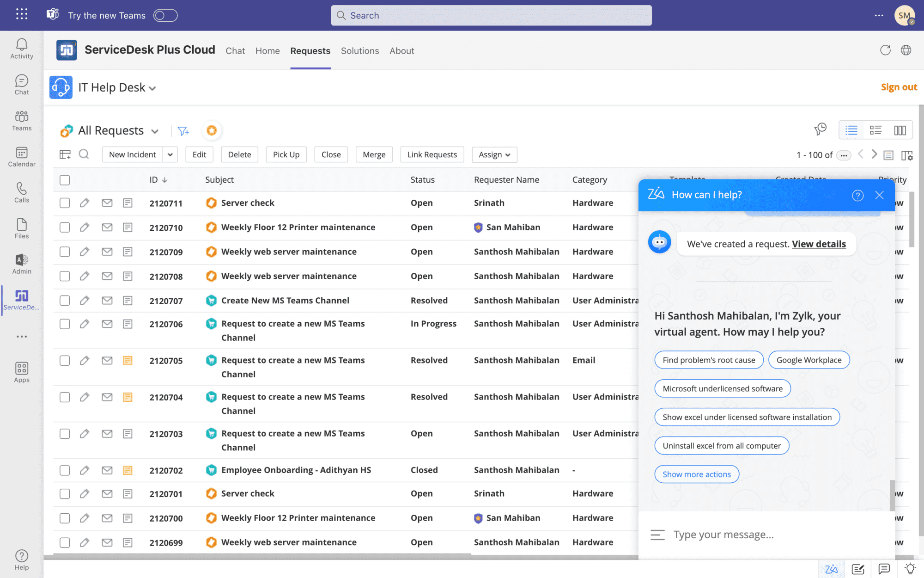Click the View details link
This screenshot has width=924, height=578.
(819, 244)
